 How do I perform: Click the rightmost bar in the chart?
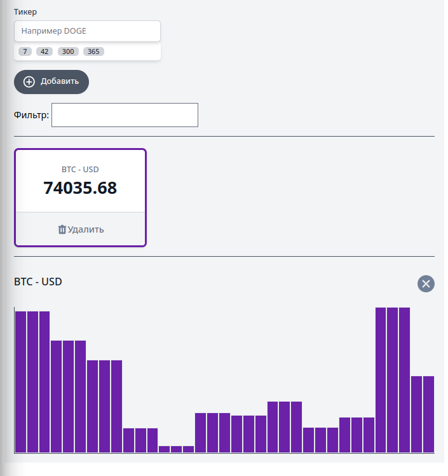point(428,414)
